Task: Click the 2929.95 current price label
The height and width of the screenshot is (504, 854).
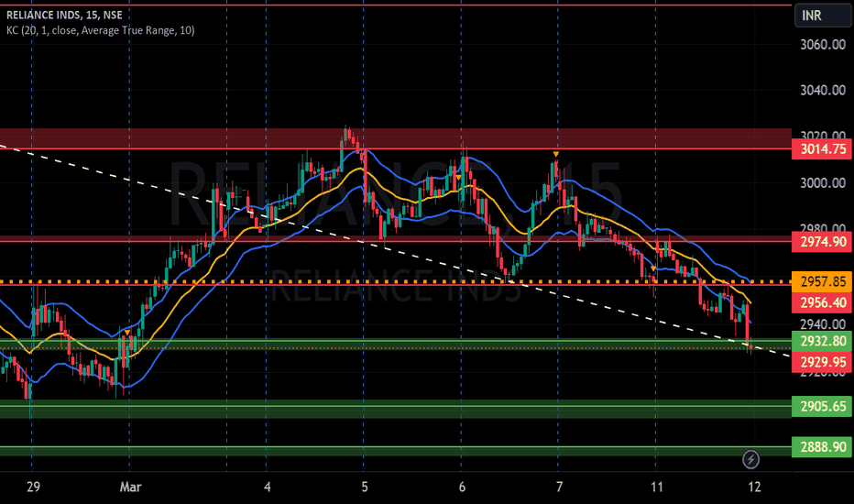Action: point(823,362)
